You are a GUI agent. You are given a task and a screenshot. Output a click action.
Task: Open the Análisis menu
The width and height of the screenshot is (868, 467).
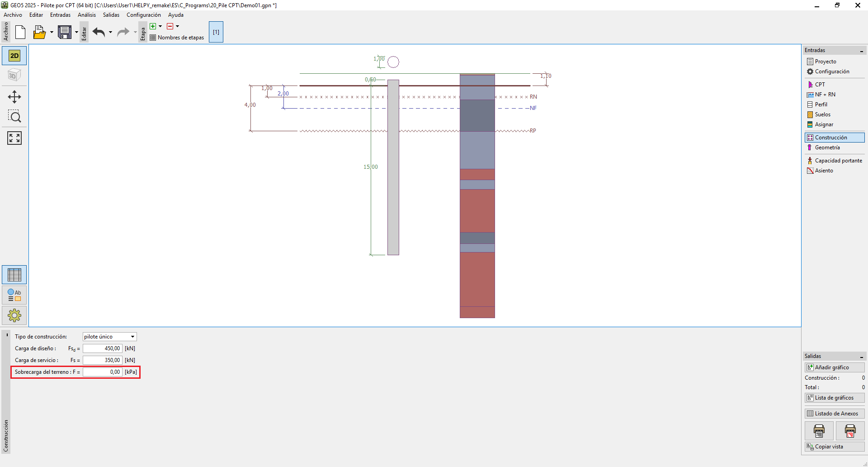(86, 15)
